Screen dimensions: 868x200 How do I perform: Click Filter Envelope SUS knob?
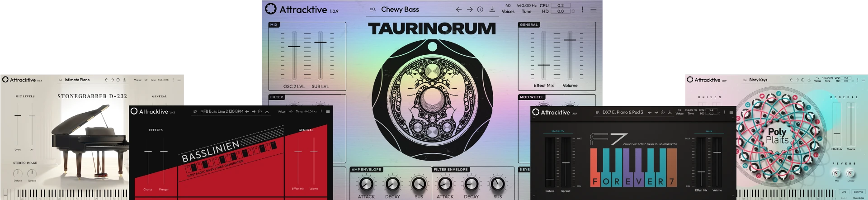pyautogui.click(x=498, y=184)
